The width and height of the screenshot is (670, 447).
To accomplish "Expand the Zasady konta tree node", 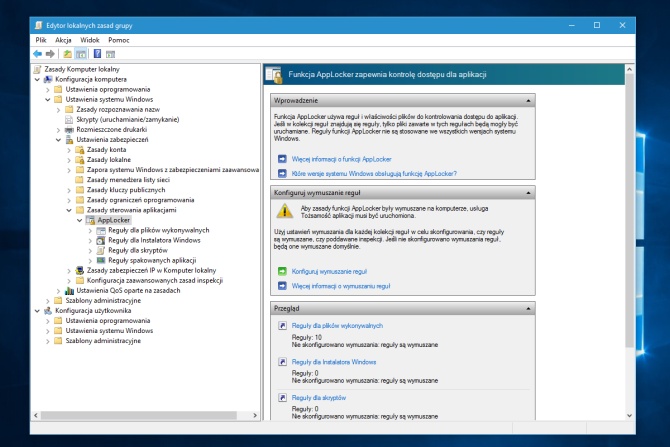I will 69,150.
